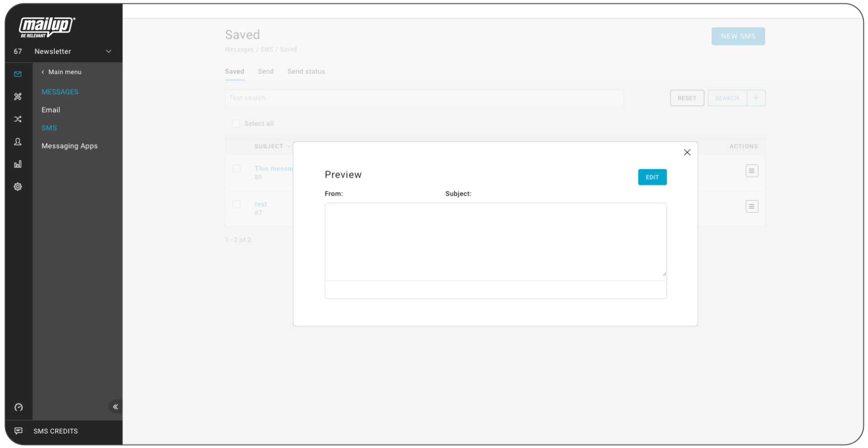This screenshot has width=868, height=448.
Task: Go back to Main menu
Action: tap(61, 72)
